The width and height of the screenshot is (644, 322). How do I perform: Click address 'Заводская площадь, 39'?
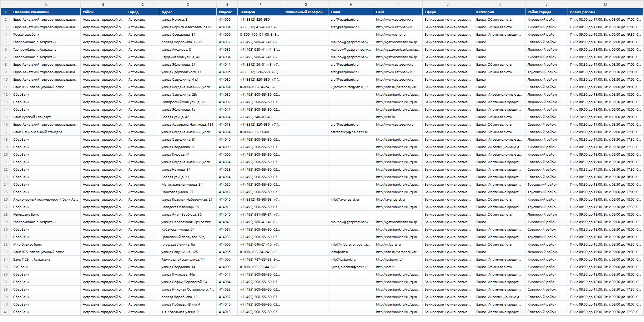pos(188,207)
